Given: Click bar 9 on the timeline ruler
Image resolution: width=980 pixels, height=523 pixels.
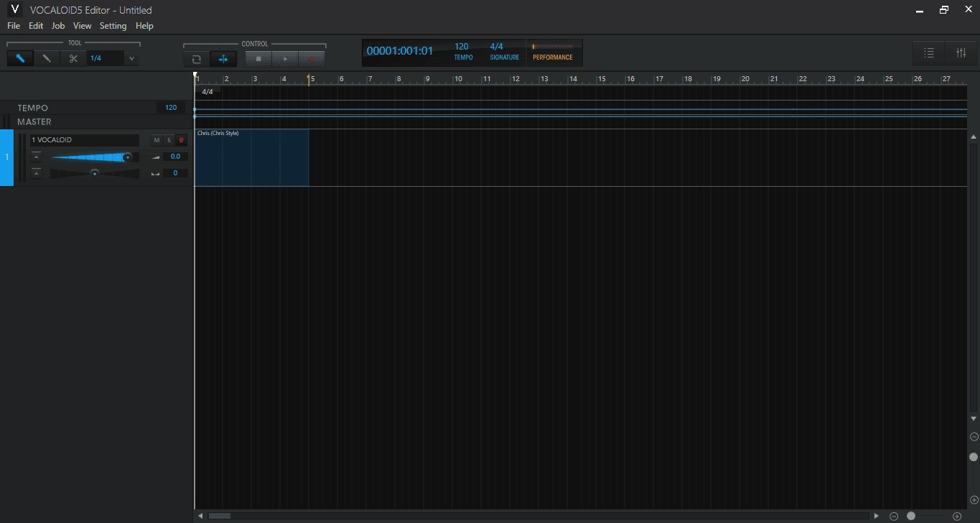Looking at the screenshot, I should (428, 79).
